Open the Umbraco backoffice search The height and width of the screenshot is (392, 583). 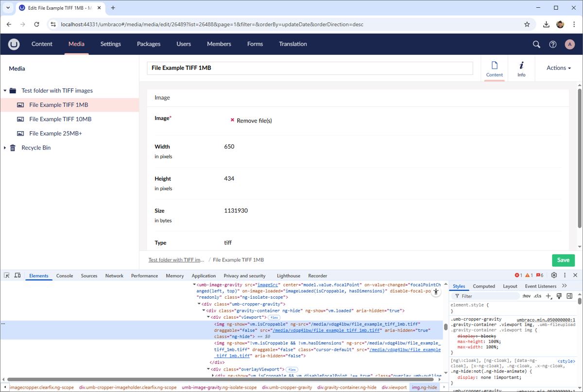[536, 44]
